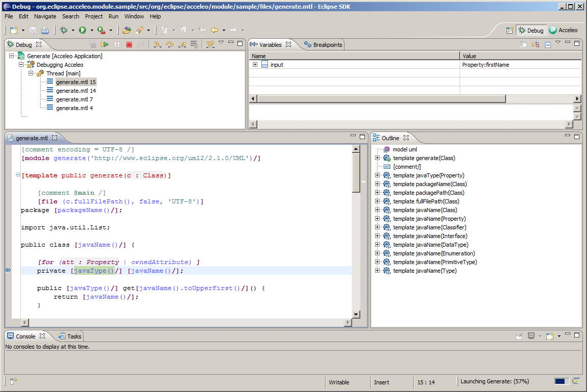
Task: Switch to the Tasks tab
Action: pyautogui.click(x=70, y=336)
